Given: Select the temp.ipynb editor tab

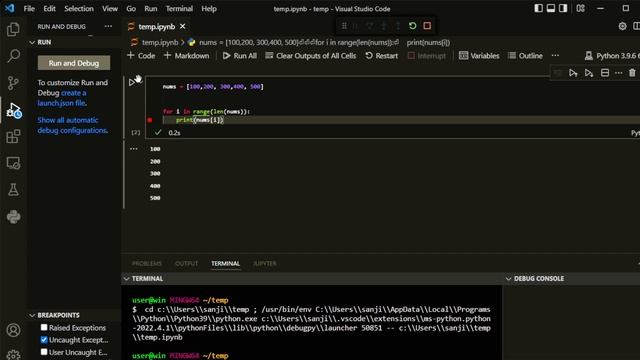Looking at the screenshot, I should coord(156,27).
